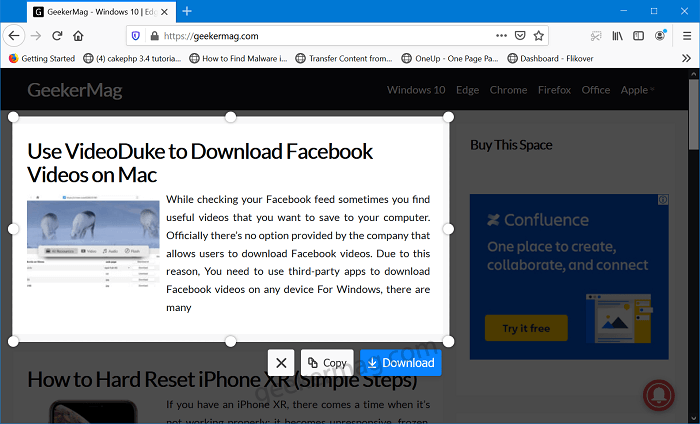Cancel the screenshot selection with X

[x=281, y=363]
